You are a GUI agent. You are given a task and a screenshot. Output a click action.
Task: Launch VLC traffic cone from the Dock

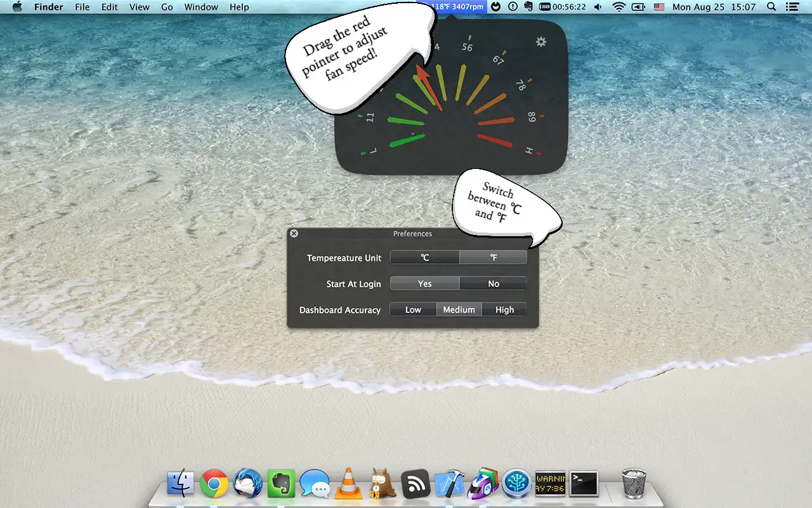click(x=348, y=483)
